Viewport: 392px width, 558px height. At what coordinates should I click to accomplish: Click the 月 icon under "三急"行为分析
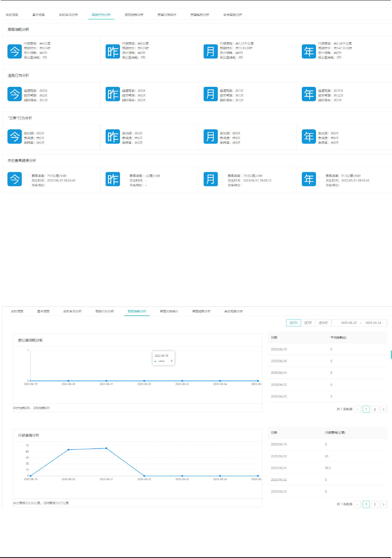tap(211, 136)
